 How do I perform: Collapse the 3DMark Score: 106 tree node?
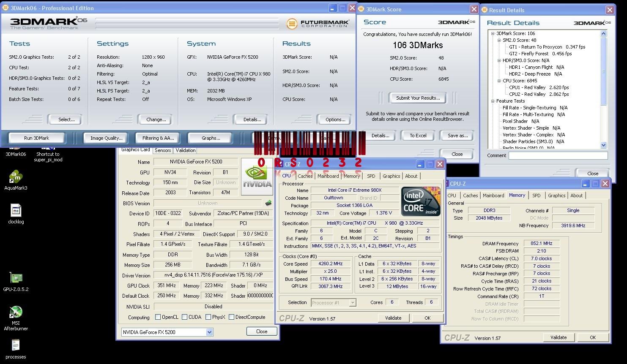coord(493,33)
